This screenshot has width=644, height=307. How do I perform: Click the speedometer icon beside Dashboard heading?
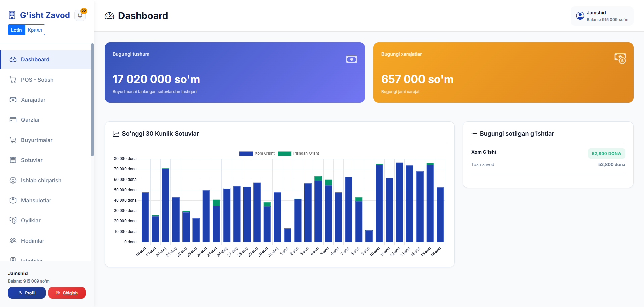[x=109, y=16]
